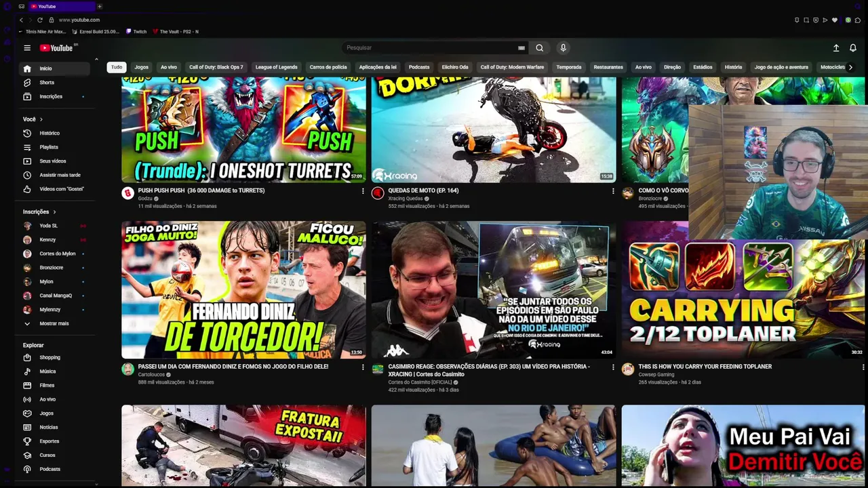
Task: Open Cursos in Explorar section
Action: [x=54, y=455]
